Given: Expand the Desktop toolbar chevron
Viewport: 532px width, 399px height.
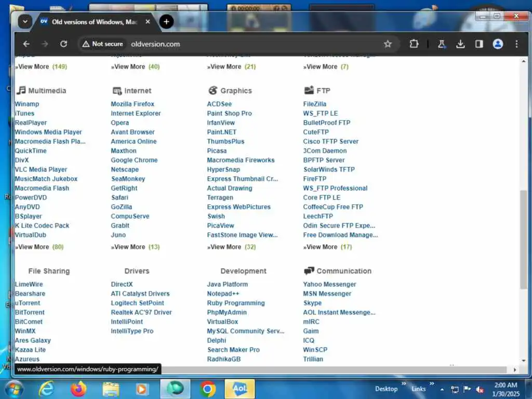Looking at the screenshot, I should [x=404, y=384].
